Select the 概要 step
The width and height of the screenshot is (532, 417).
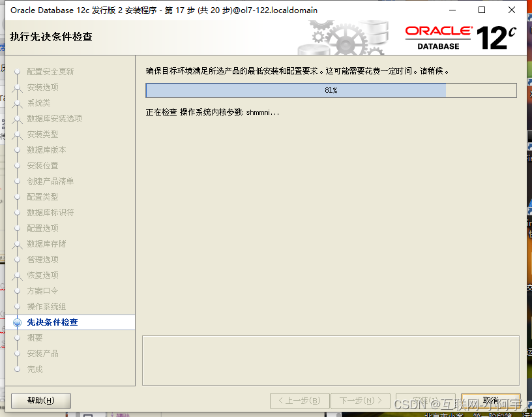tap(35, 338)
